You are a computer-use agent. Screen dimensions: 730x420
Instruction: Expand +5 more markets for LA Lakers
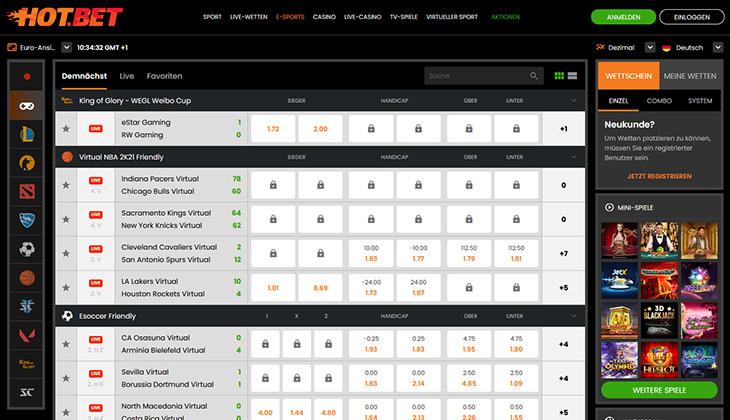tap(563, 288)
